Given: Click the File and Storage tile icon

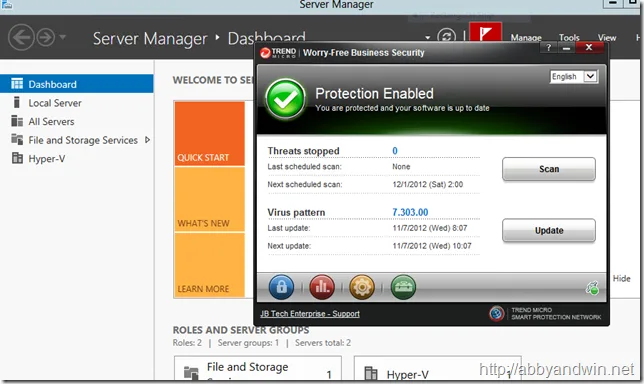Looking at the screenshot, I should 191,373.
